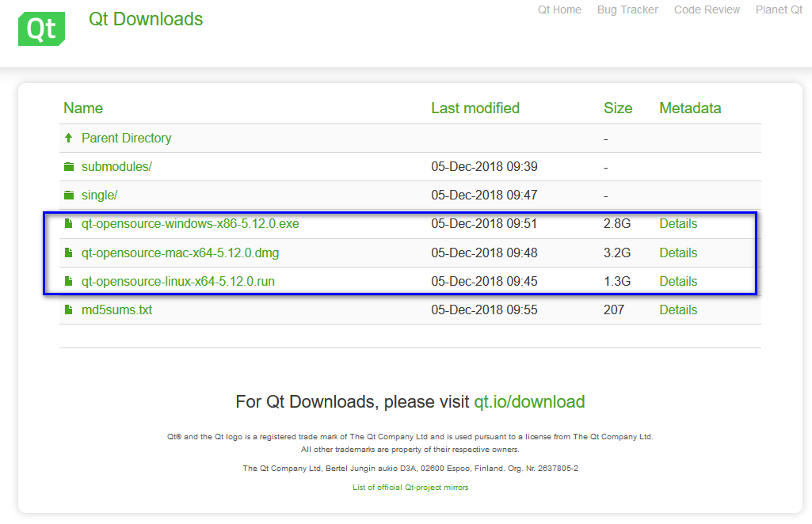Open the Planet Qt menu link
The image size is (812, 524).
pyautogui.click(x=779, y=9)
